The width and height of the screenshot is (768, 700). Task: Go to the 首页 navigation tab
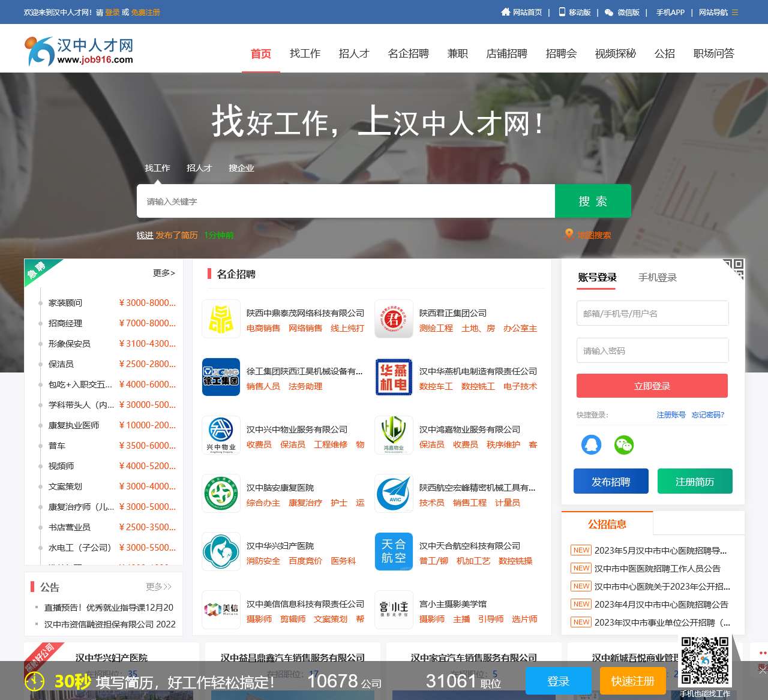coord(260,53)
